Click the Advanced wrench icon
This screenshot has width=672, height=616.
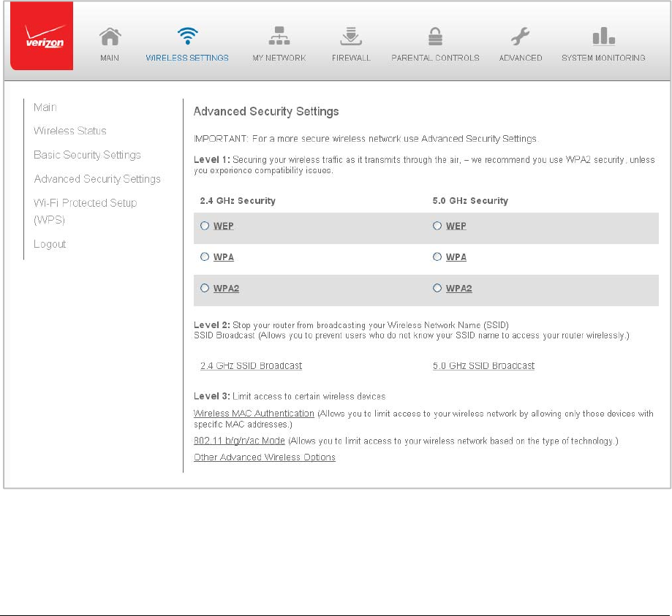click(520, 37)
